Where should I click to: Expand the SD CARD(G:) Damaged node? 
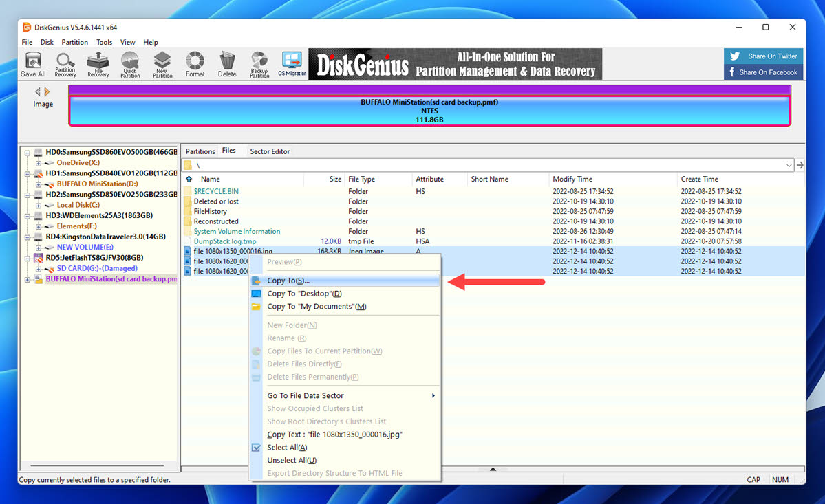pyautogui.click(x=39, y=269)
